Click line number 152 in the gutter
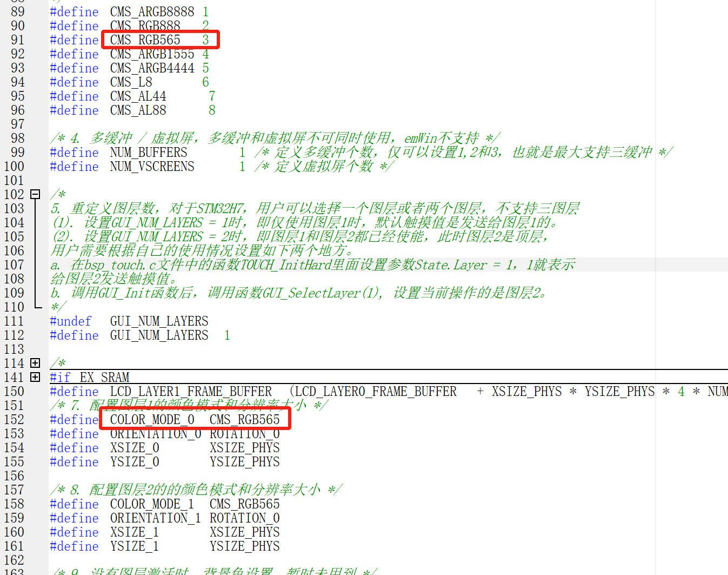The image size is (728, 575). point(14,420)
